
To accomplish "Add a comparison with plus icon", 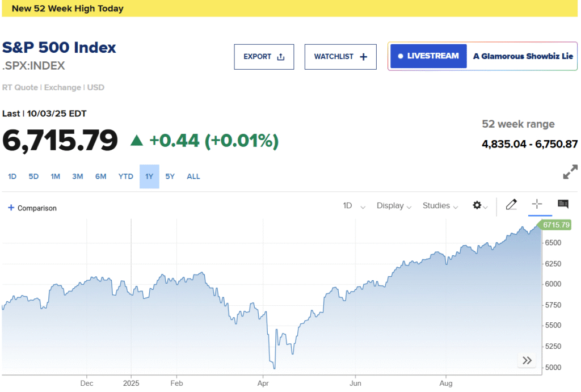I will 32,208.
